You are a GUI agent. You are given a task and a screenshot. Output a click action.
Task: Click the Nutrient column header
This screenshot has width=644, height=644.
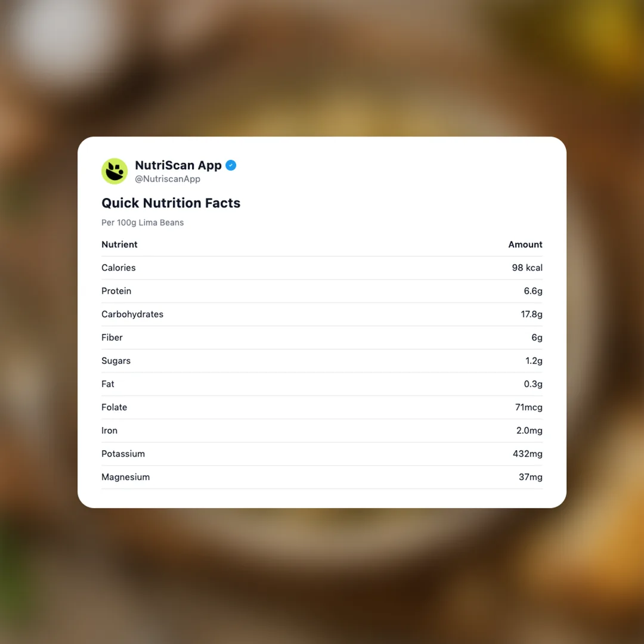[x=119, y=244]
